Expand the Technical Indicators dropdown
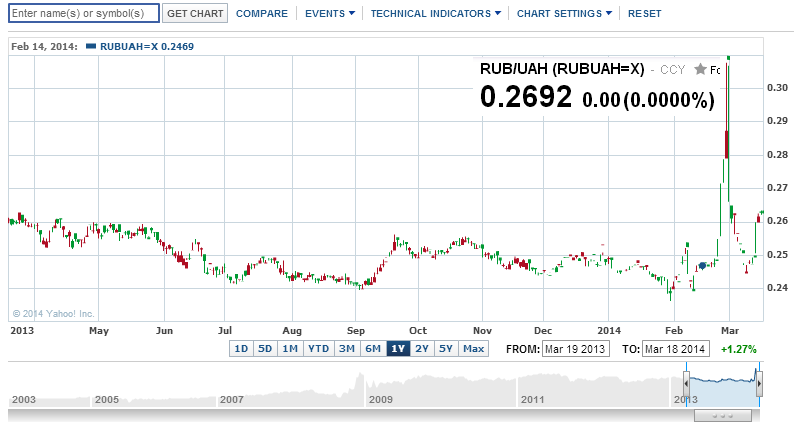The image size is (794, 424). (x=436, y=14)
